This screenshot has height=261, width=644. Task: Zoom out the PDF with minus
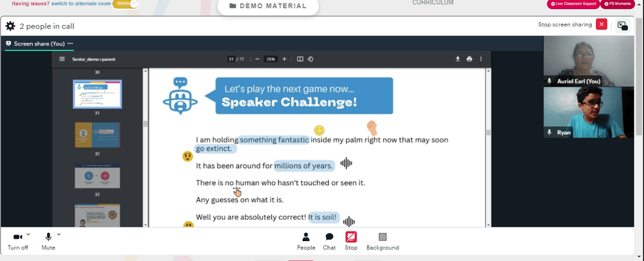tap(257, 59)
